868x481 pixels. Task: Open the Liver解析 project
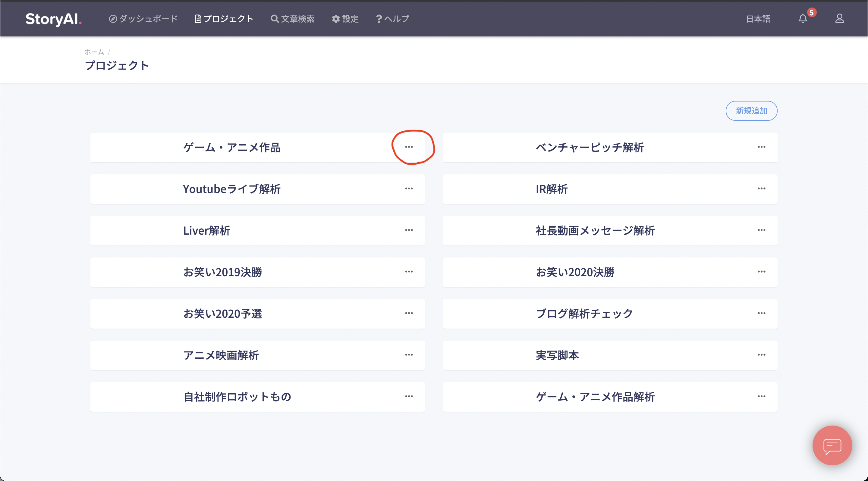coord(206,231)
